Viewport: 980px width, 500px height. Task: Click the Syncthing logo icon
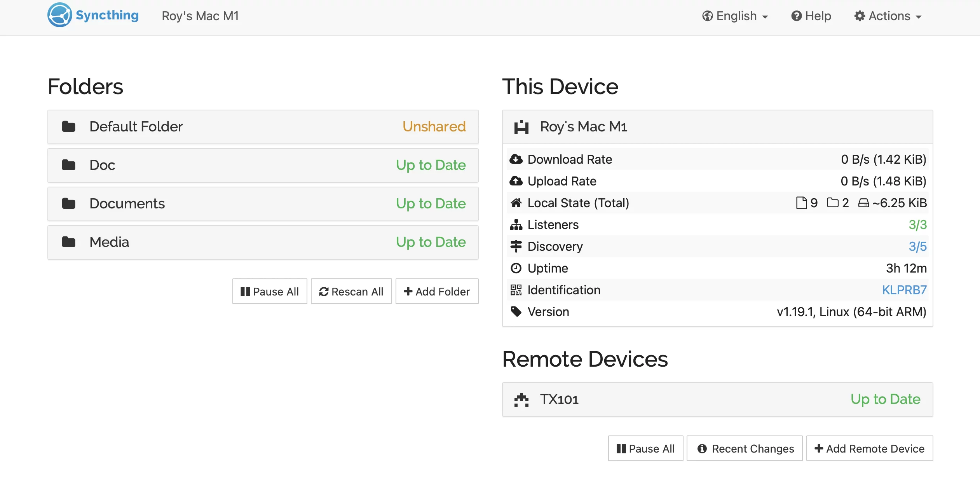tap(59, 15)
